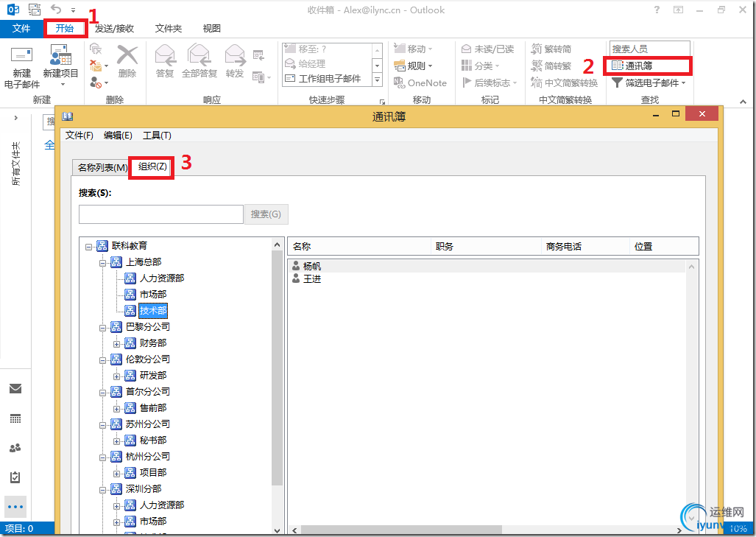Open the Mail navigation icon
Screen dimensions: 756x537
coord(15,388)
